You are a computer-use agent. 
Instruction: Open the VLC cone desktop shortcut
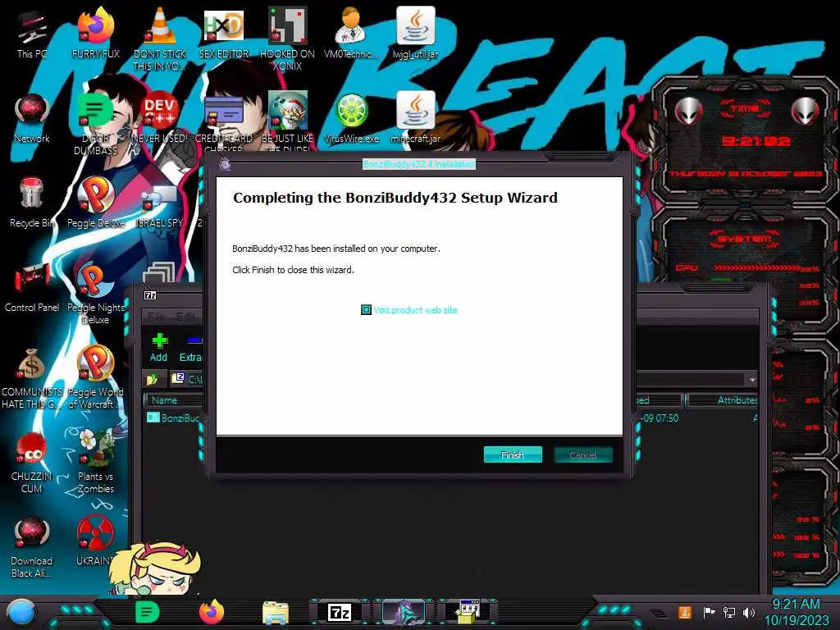point(160,39)
